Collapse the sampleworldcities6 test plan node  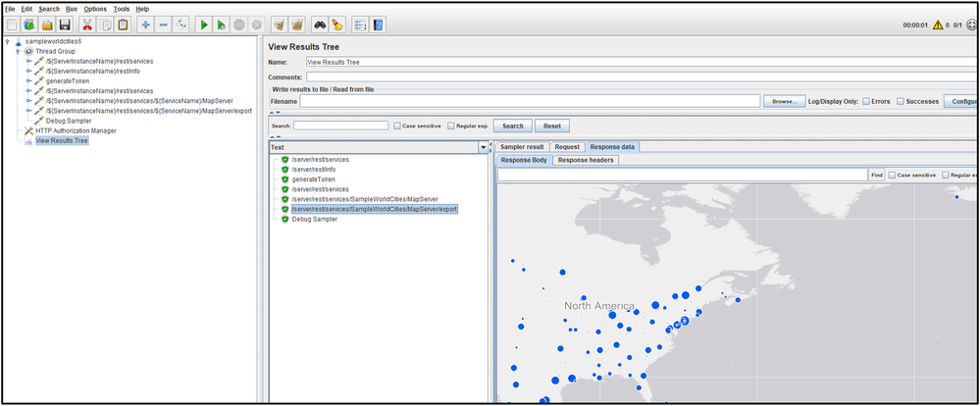point(8,42)
